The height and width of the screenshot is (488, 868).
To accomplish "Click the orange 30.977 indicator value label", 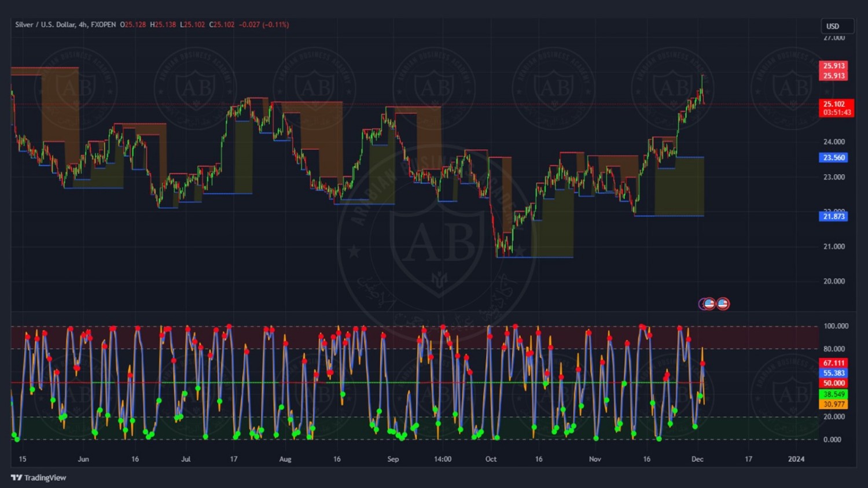I will pos(834,404).
